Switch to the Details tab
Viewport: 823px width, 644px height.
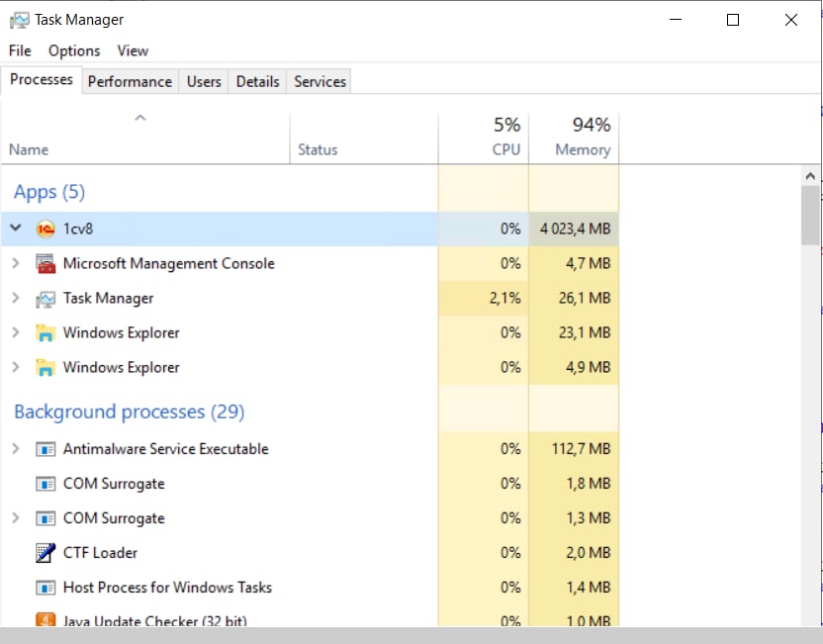[257, 81]
